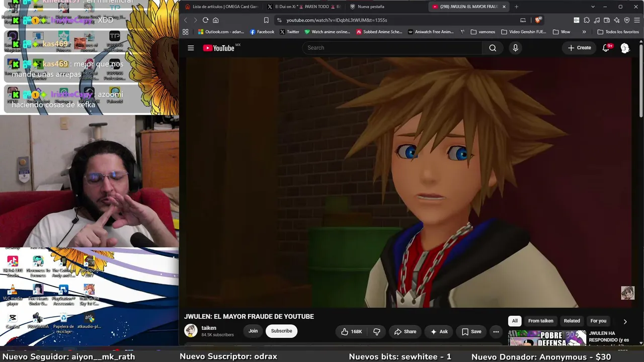The width and height of the screenshot is (644, 362).
Task: Open the YouTube account avatar menu
Action: pyautogui.click(x=625, y=48)
